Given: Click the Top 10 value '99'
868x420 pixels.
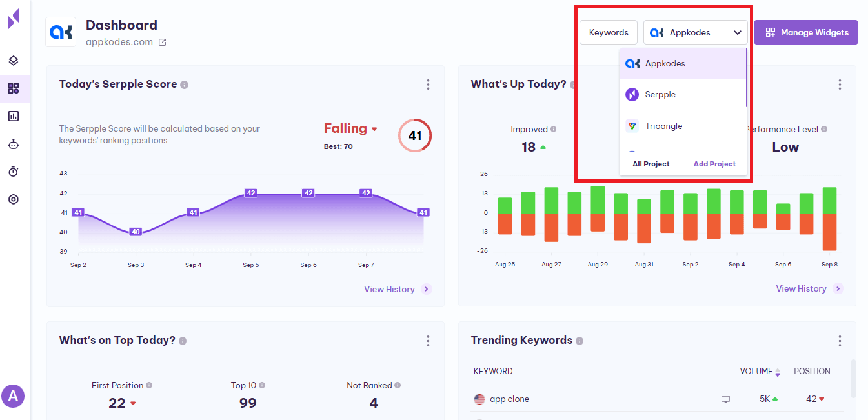Looking at the screenshot, I should tap(248, 403).
